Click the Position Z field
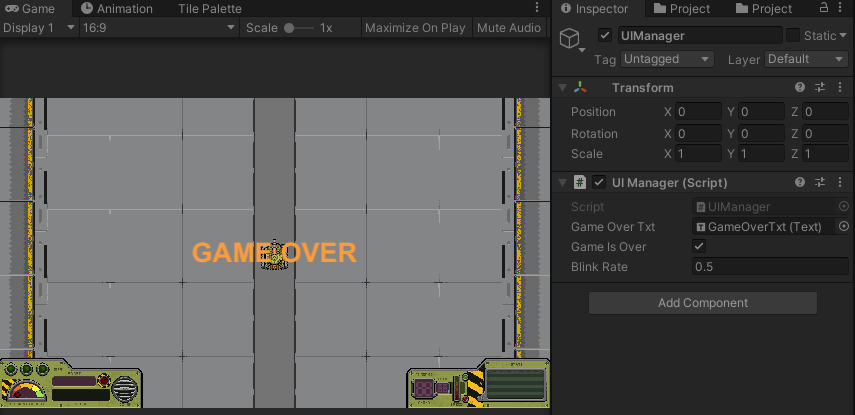The height and width of the screenshot is (415, 855). coord(825,112)
